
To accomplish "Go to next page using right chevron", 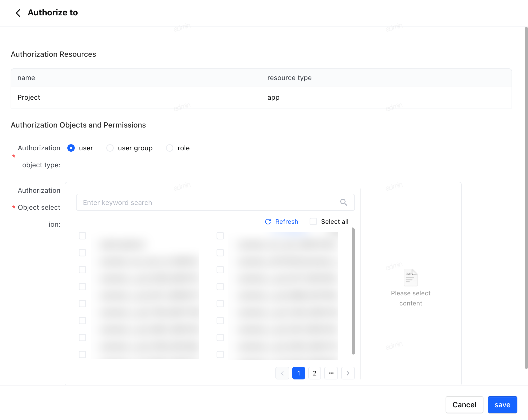I will click(x=348, y=373).
